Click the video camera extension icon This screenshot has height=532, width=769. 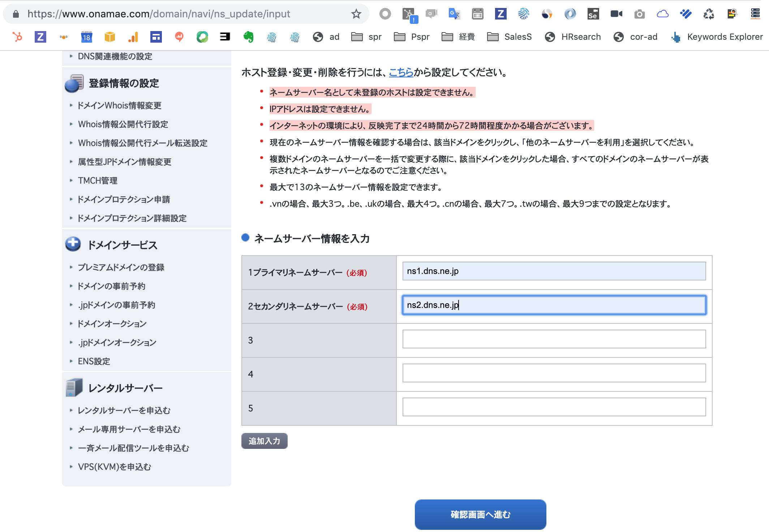click(616, 14)
